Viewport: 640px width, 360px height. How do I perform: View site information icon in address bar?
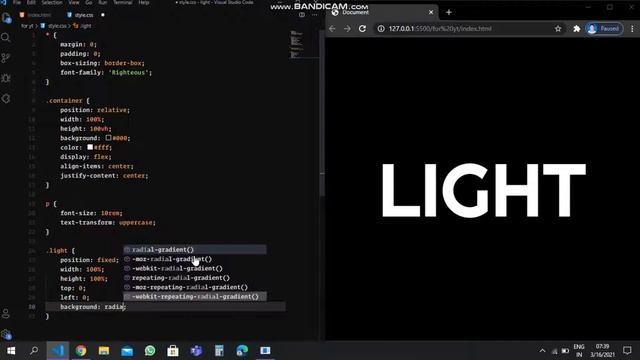(x=381, y=29)
